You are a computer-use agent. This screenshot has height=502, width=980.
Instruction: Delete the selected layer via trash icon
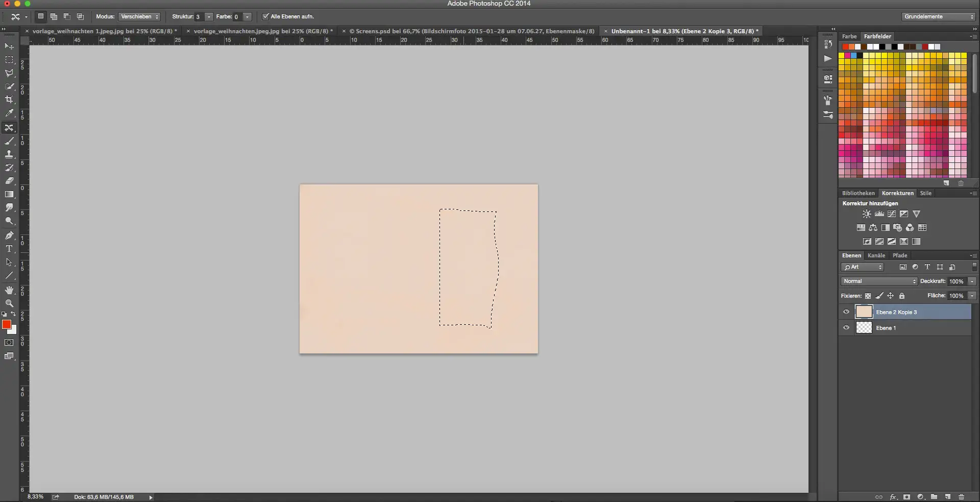pos(962,497)
